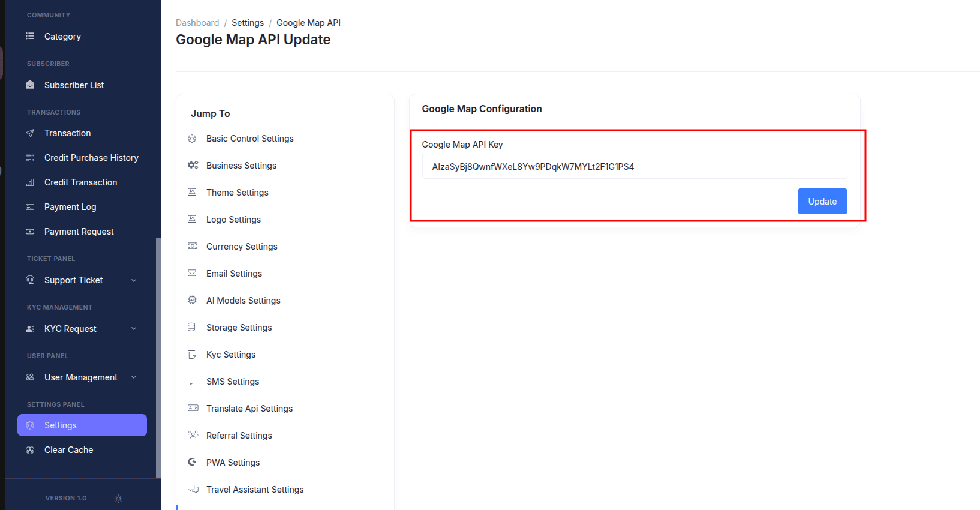Click the Basic Control Settings gear icon
Screen dimensions: 980x510
coord(192,139)
